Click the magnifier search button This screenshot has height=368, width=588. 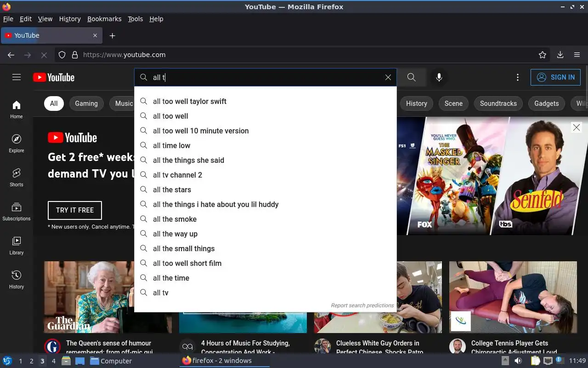(412, 77)
